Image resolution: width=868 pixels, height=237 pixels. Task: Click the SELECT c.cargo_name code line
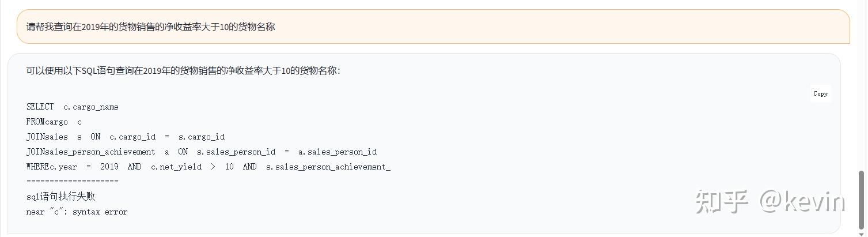click(x=73, y=107)
